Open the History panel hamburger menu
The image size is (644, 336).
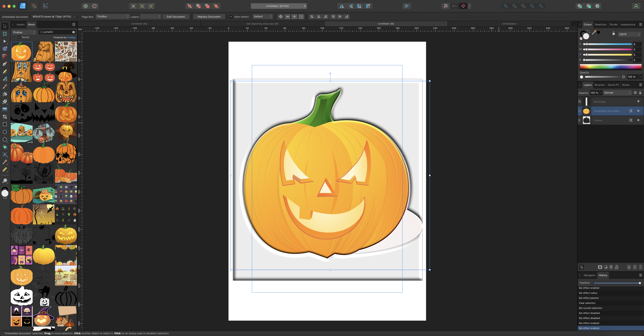point(640,275)
